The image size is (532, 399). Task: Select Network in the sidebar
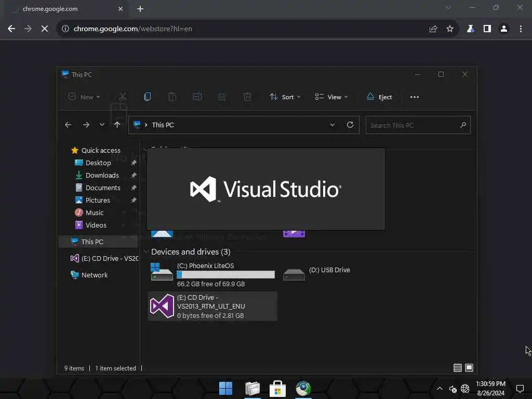pos(89,275)
